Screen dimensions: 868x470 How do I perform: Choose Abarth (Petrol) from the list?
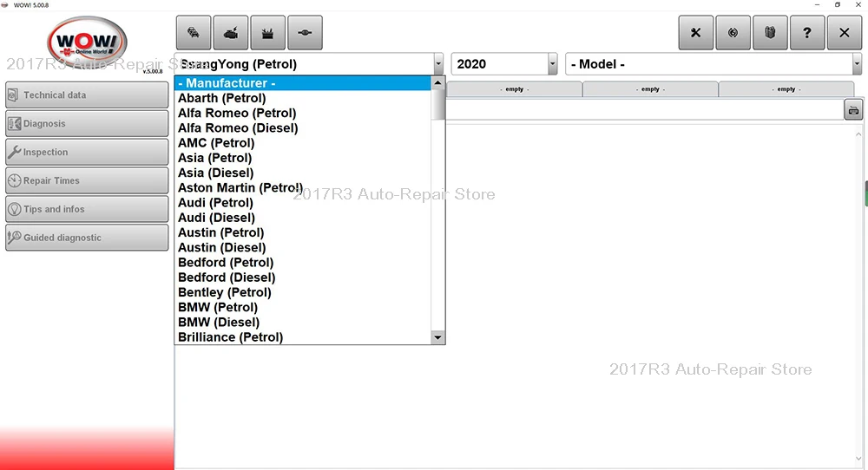303,98
